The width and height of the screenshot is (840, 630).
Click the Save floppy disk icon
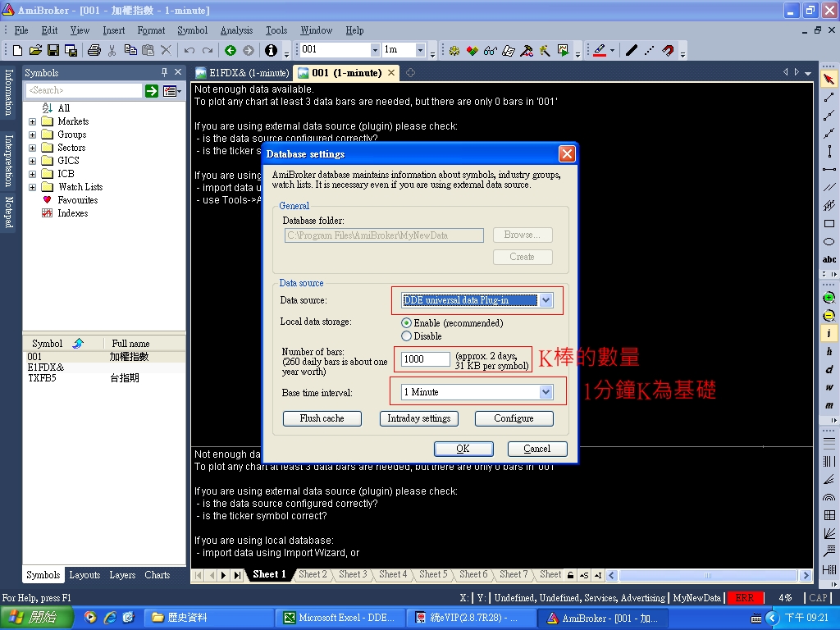pos(53,50)
